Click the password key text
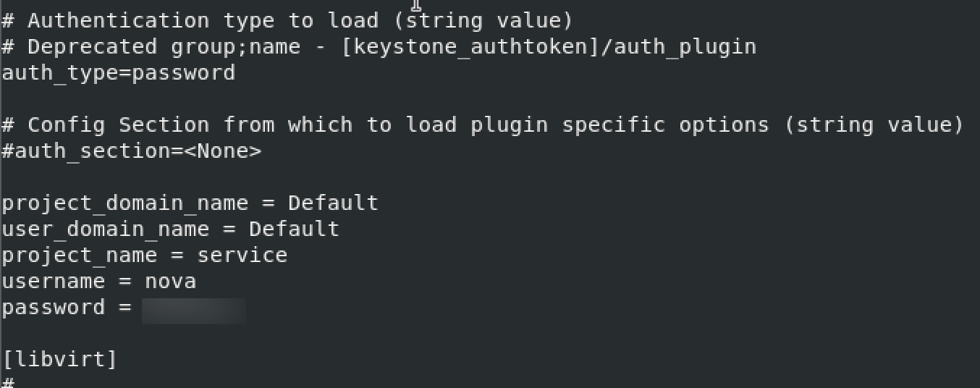 [x=54, y=308]
